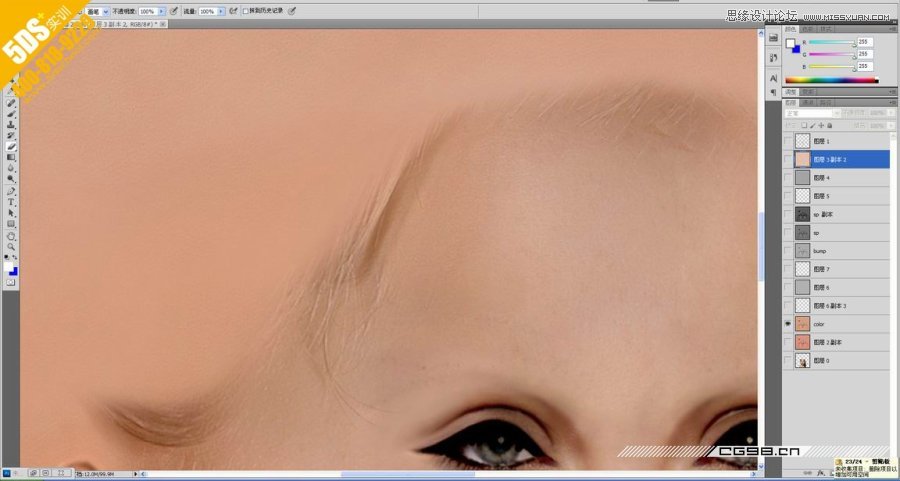Select the Dodge tool
Image resolution: width=900 pixels, height=481 pixels.
coord(11,179)
